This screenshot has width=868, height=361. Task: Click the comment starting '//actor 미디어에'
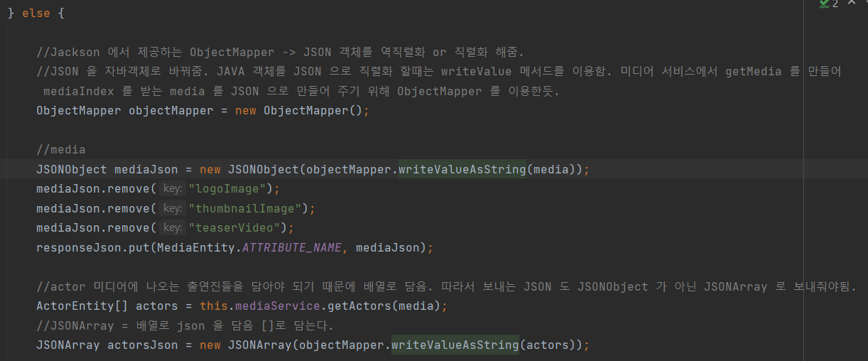tap(447, 286)
